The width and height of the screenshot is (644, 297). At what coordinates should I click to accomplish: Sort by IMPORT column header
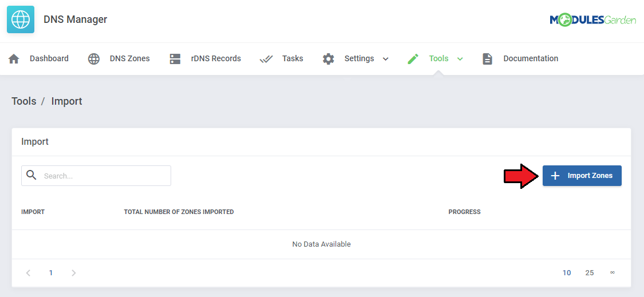tap(33, 212)
